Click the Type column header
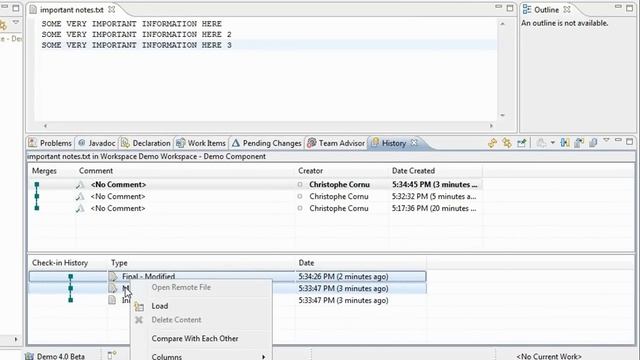Screen dimensions: 640x360 [x=119, y=263]
